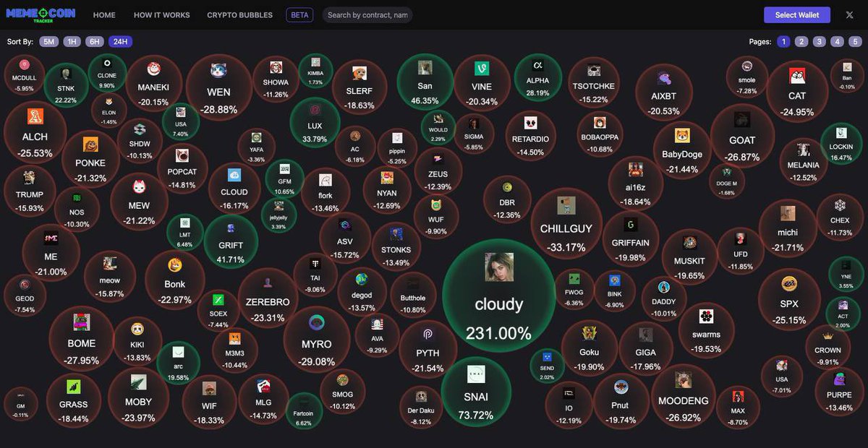Open the SPX coin icon

coord(789,283)
